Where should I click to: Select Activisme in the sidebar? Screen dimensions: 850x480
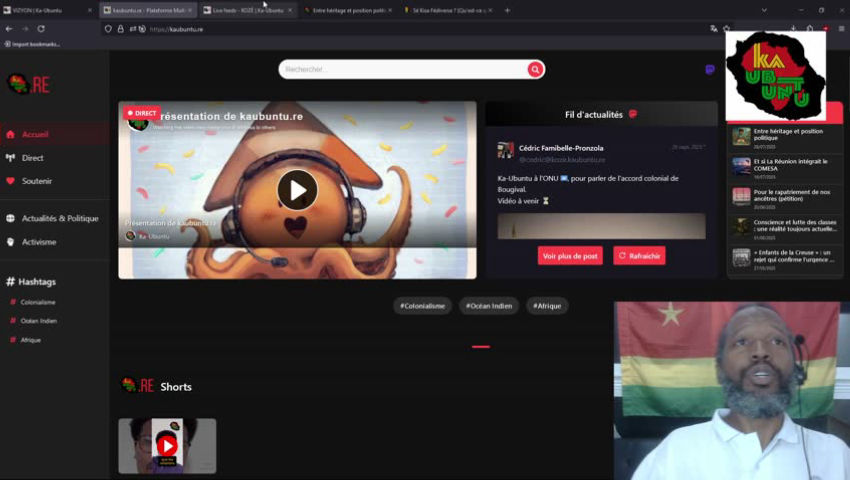(39, 242)
